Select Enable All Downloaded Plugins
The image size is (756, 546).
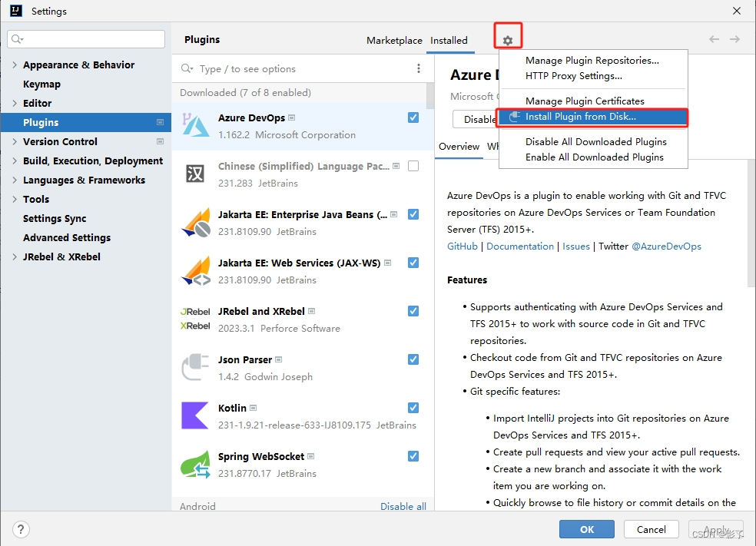[593, 157]
